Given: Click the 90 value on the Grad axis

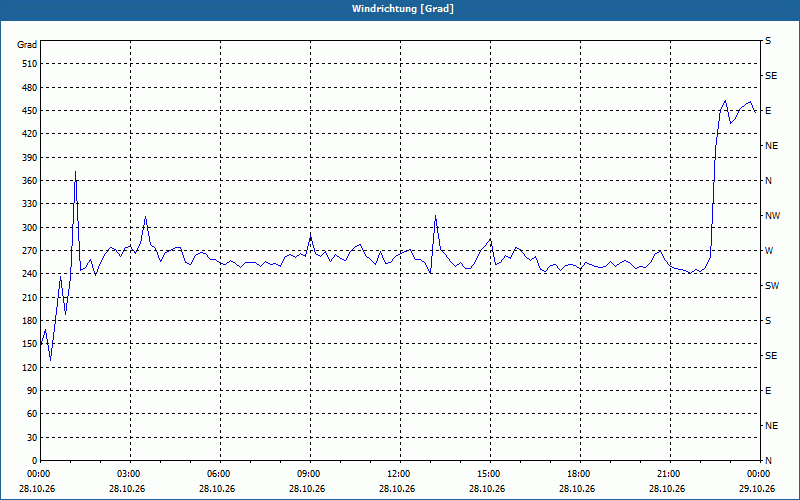Looking at the screenshot, I should click(x=31, y=391).
